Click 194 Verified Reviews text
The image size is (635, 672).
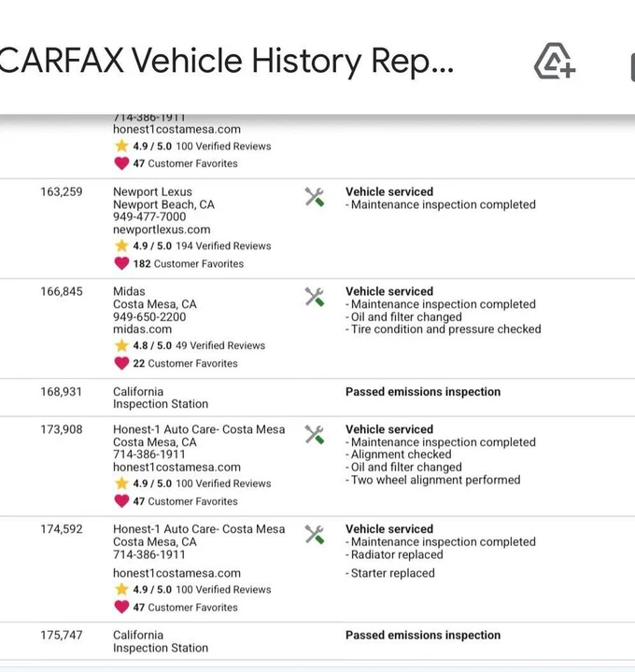click(223, 246)
